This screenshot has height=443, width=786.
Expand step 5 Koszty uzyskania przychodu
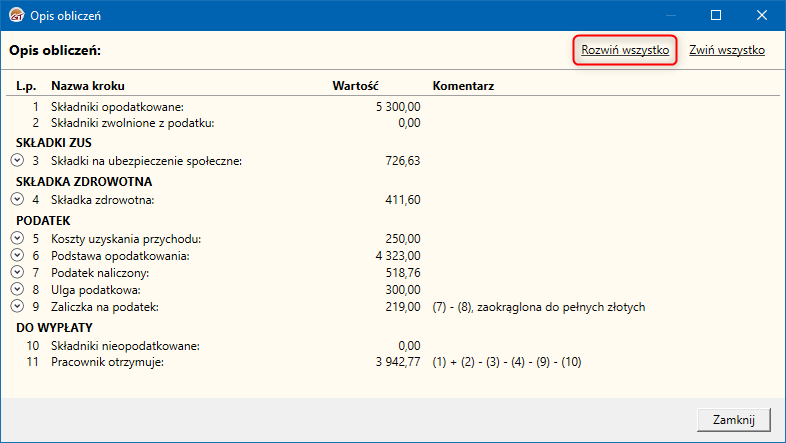pos(17,239)
